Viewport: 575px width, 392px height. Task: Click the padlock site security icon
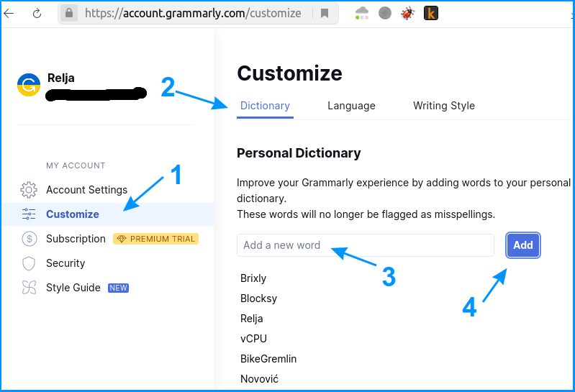click(68, 13)
